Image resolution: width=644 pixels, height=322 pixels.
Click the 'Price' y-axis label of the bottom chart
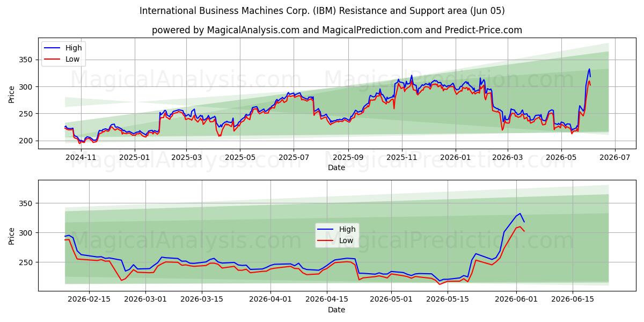pyautogui.click(x=12, y=236)
